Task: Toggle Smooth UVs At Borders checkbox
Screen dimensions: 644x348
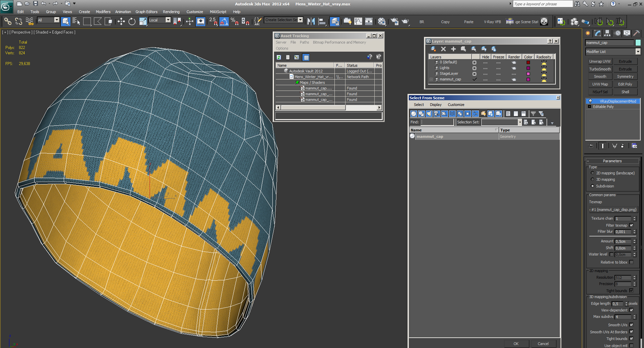Action: point(631,331)
